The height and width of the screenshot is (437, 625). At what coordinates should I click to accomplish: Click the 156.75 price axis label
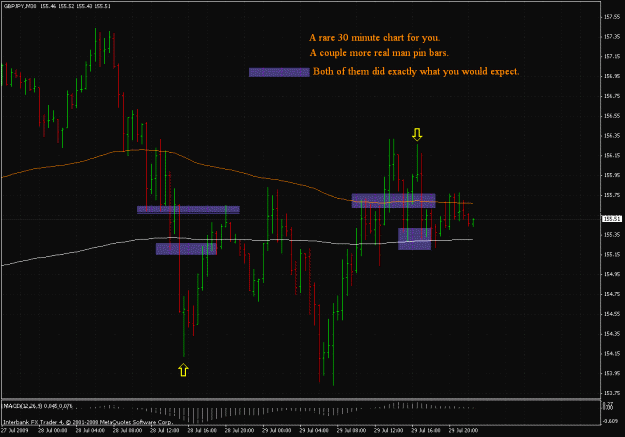coord(612,96)
